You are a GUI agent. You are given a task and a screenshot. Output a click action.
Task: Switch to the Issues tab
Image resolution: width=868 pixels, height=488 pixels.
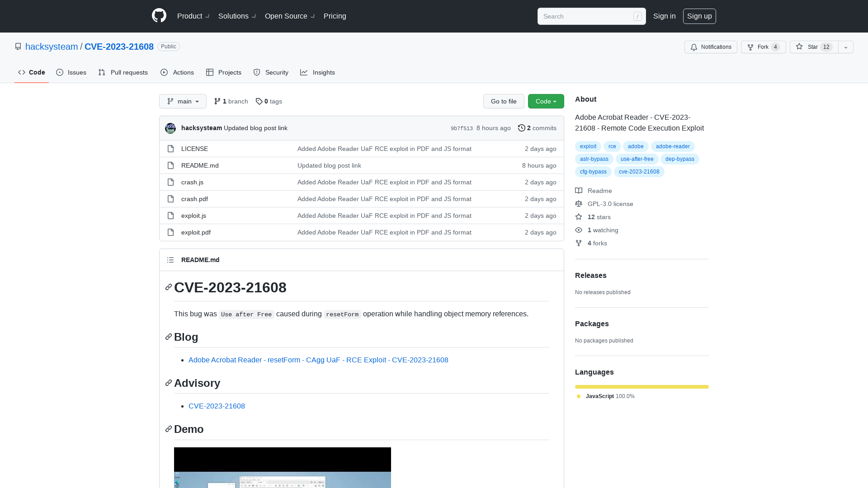point(71,72)
